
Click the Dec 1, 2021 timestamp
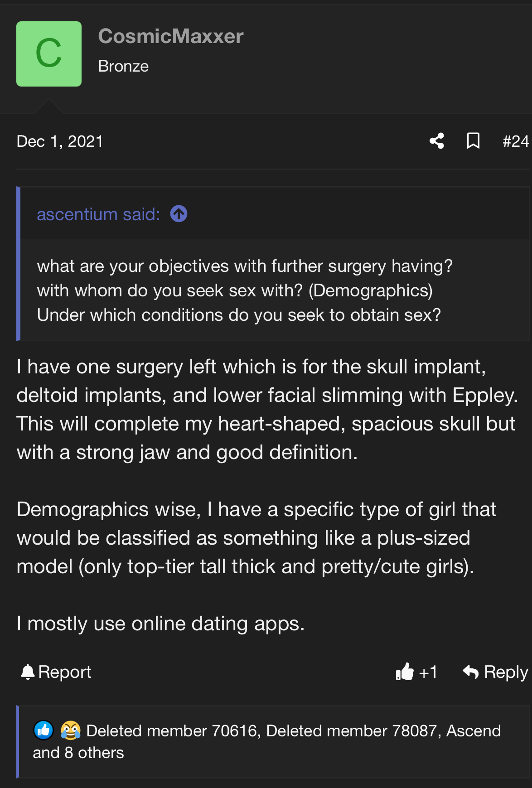60,141
